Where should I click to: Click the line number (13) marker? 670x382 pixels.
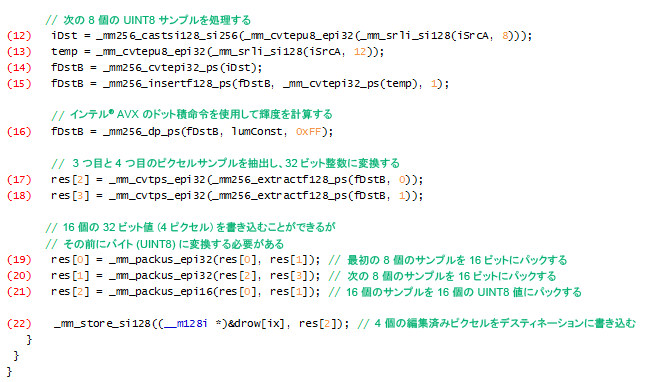(x=19, y=52)
